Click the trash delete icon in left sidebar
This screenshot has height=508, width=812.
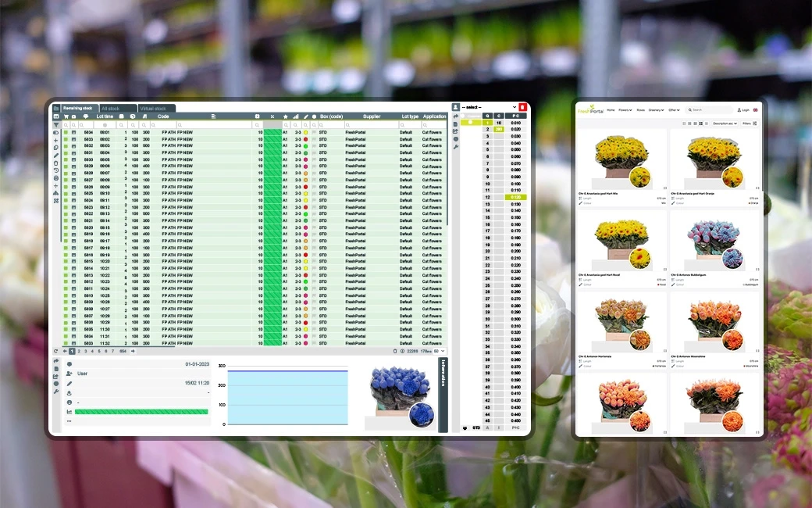point(56,163)
